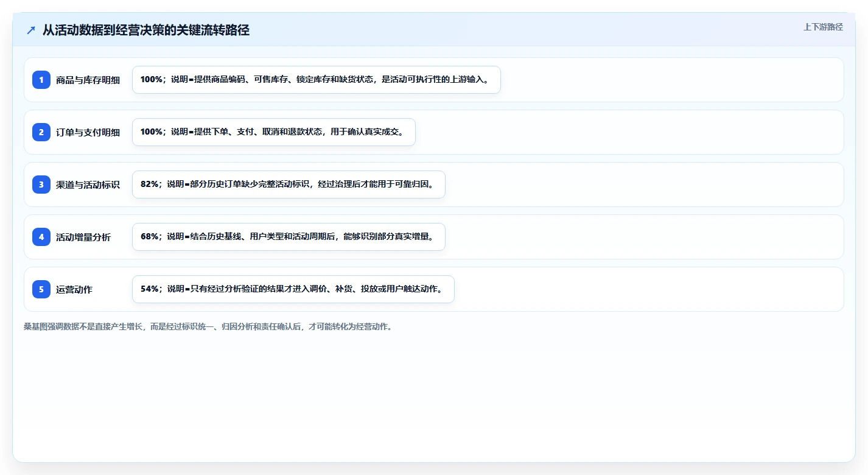The width and height of the screenshot is (868, 475).
Task: Click the footnote starting with 桑基图强调数据
Action: tap(210, 326)
